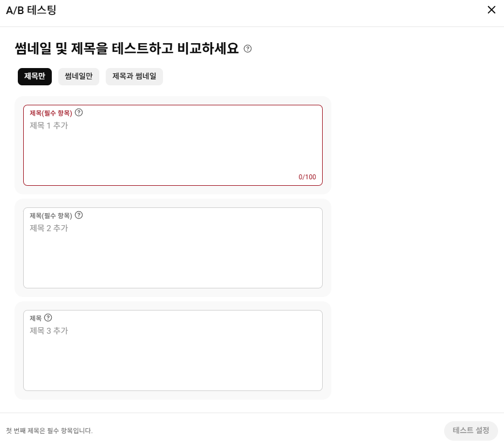The height and width of the screenshot is (445, 504).
Task: Click help icon next to second 제목(필수 항목) label
Action: [x=79, y=215]
